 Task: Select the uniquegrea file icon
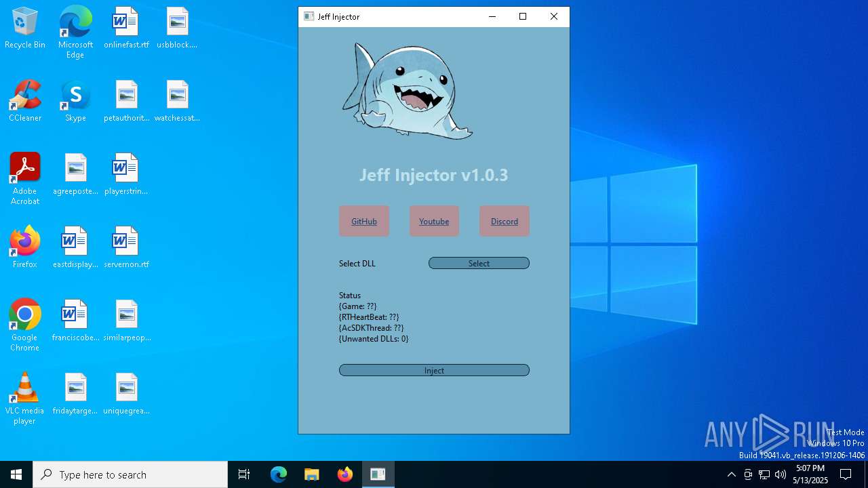tap(126, 394)
